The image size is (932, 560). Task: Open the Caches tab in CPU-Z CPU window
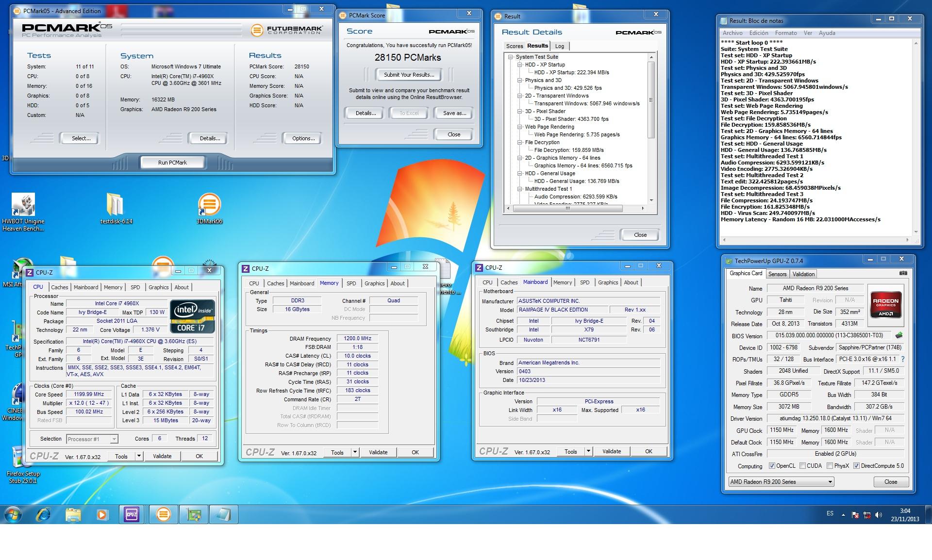[x=60, y=287]
